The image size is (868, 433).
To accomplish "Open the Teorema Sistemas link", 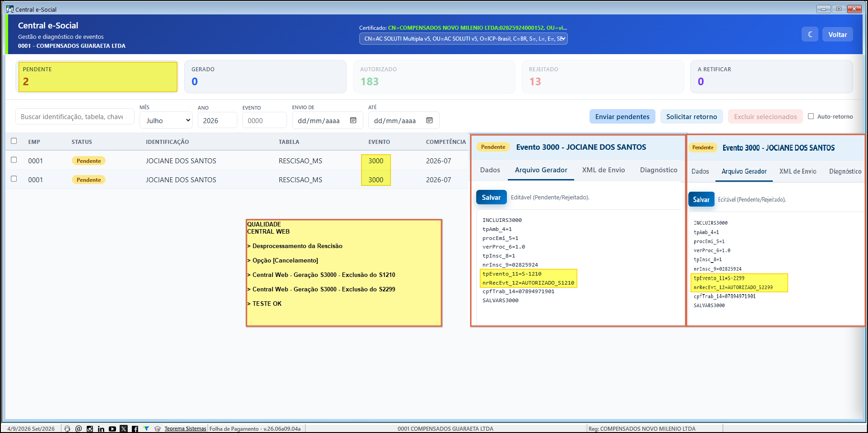I will pyautogui.click(x=185, y=428).
